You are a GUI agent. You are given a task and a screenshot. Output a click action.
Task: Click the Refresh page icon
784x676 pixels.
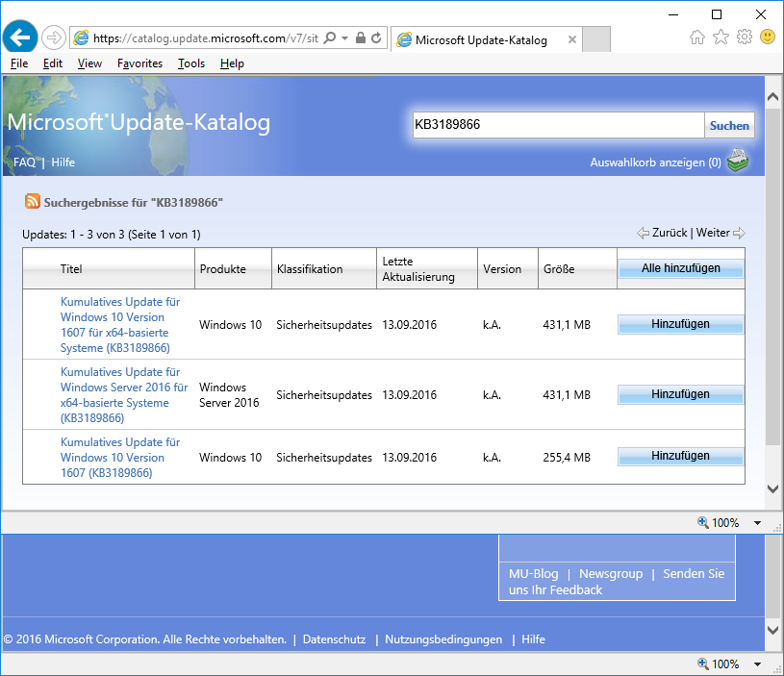(x=376, y=38)
